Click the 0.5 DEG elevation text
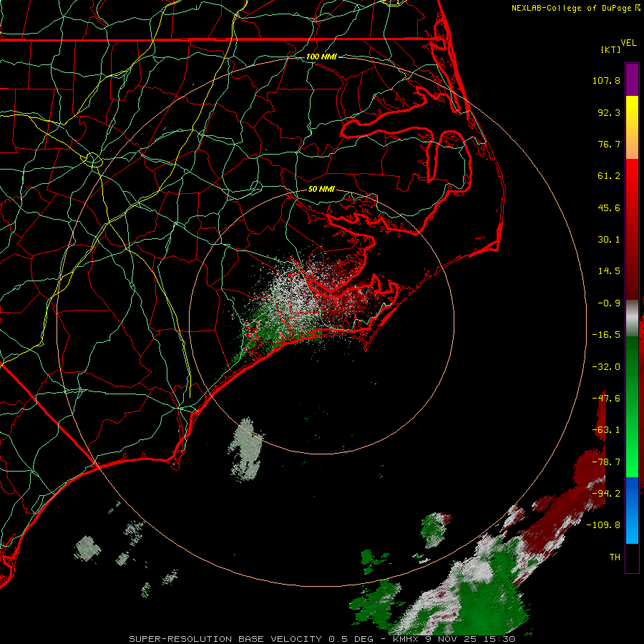644x644 pixels. tap(351, 639)
